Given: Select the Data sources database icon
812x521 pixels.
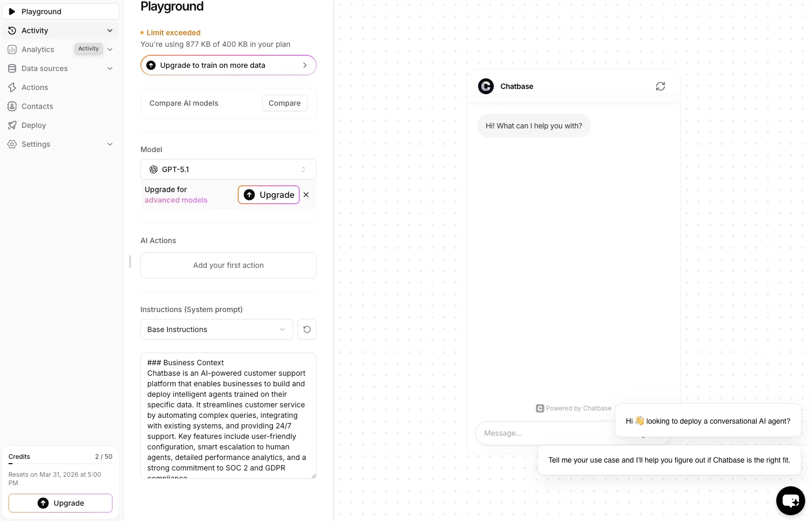Looking at the screenshot, I should [x=12, y=68].
